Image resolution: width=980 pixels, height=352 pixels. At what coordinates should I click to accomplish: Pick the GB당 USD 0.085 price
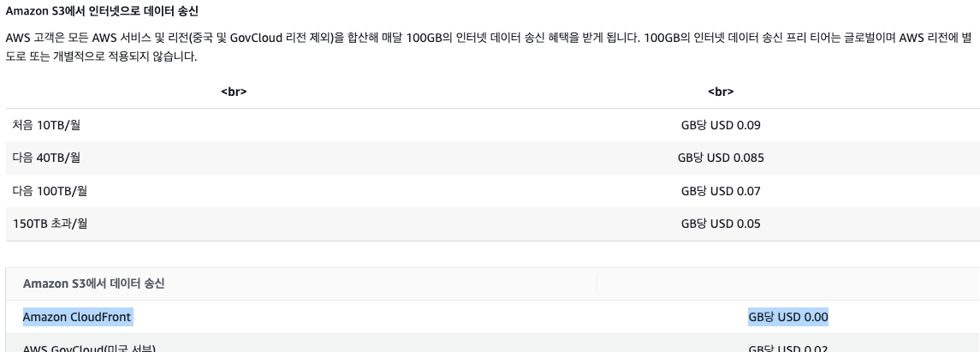tap(721, 158)
